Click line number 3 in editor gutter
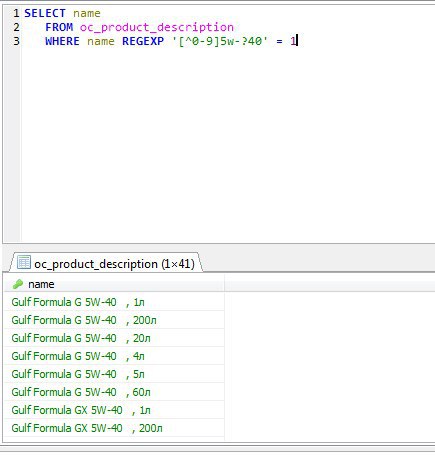Image resolution: width=435 pixels, height=460 pixels. coord(16,41)
